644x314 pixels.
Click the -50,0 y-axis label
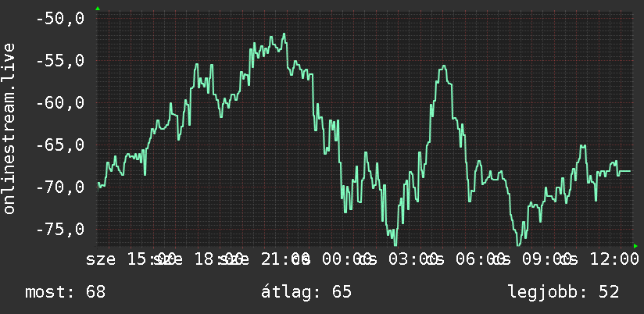[x=60, y=19]
